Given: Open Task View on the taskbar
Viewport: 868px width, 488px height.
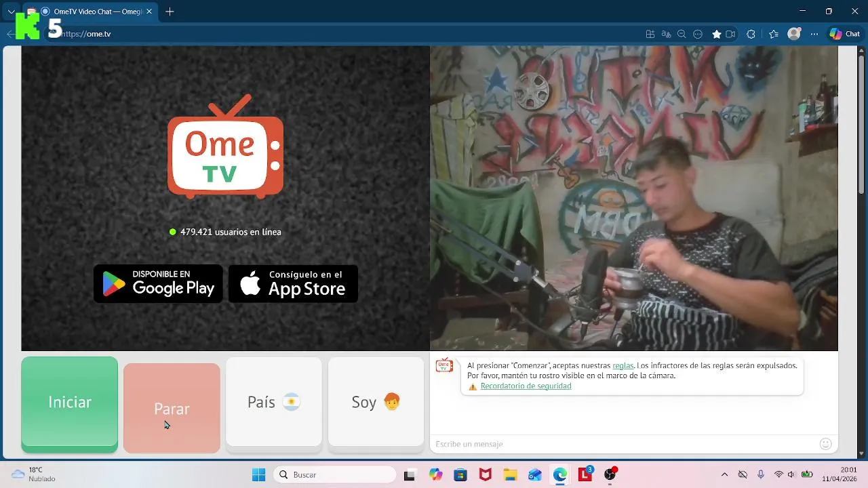Looking at the screenshot, I should click(409, 475).
